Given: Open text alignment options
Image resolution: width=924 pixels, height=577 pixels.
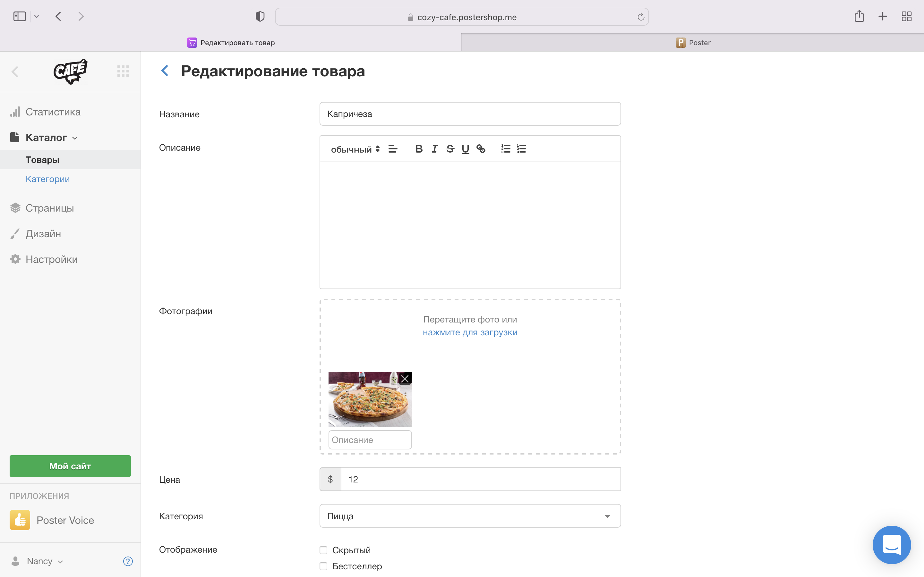Looking at the screenshot, I should 392,149.
